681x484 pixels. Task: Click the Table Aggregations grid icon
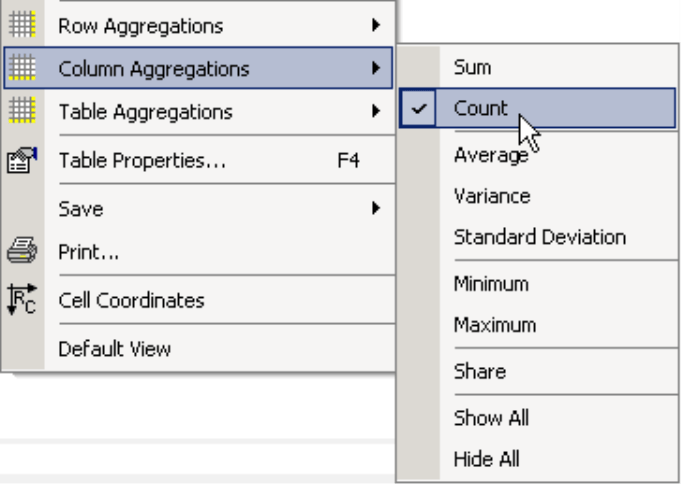coord(22,110)
